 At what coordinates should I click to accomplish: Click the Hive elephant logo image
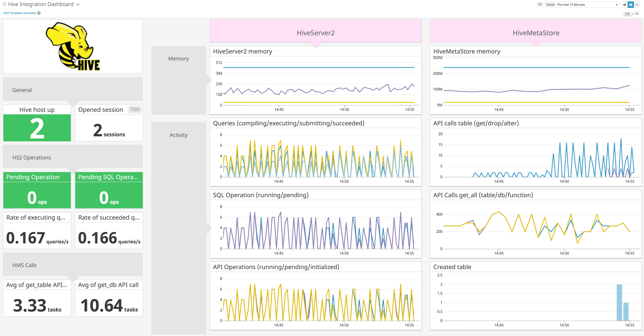73,46
